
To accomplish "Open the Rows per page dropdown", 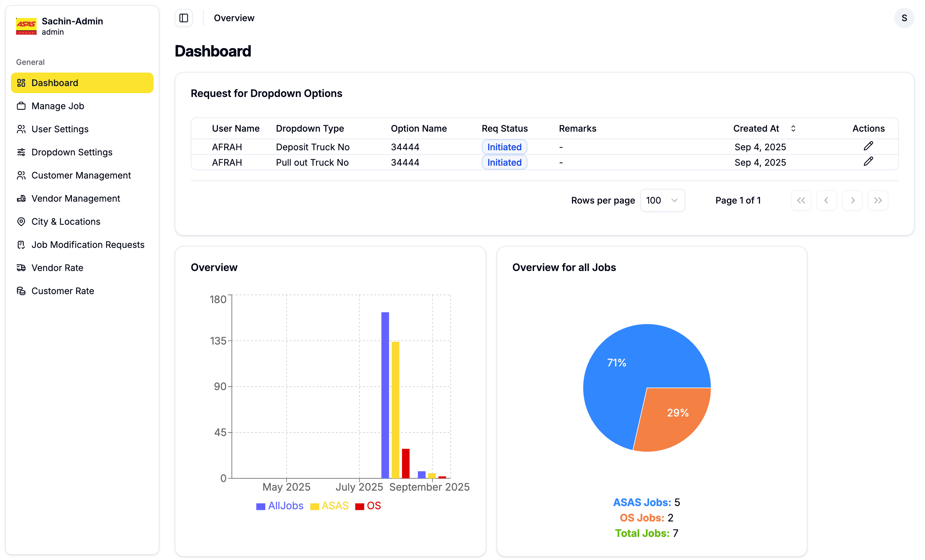I will tap(662, 200).
